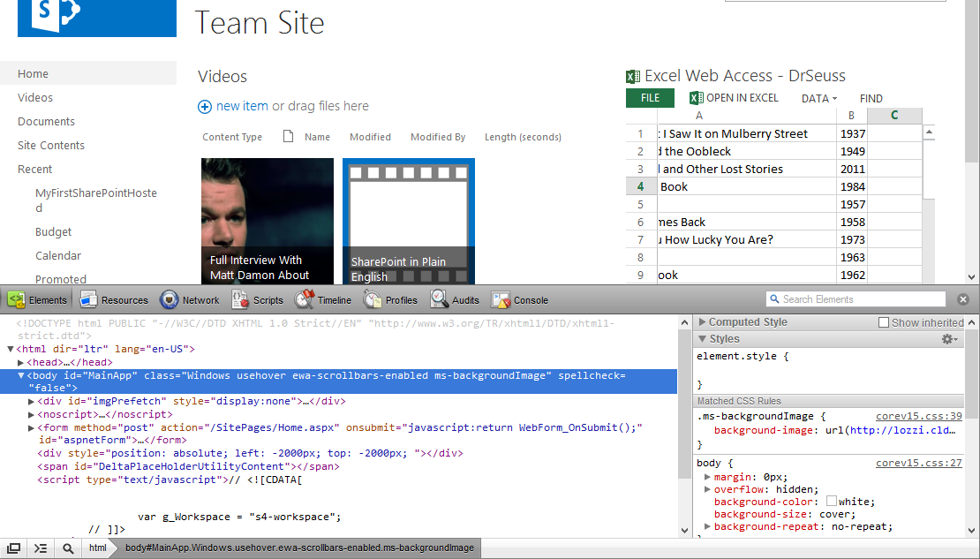Toggle the Show inherited checkbox
Viewport: 980px width, 559px height.
click(884, 323)
